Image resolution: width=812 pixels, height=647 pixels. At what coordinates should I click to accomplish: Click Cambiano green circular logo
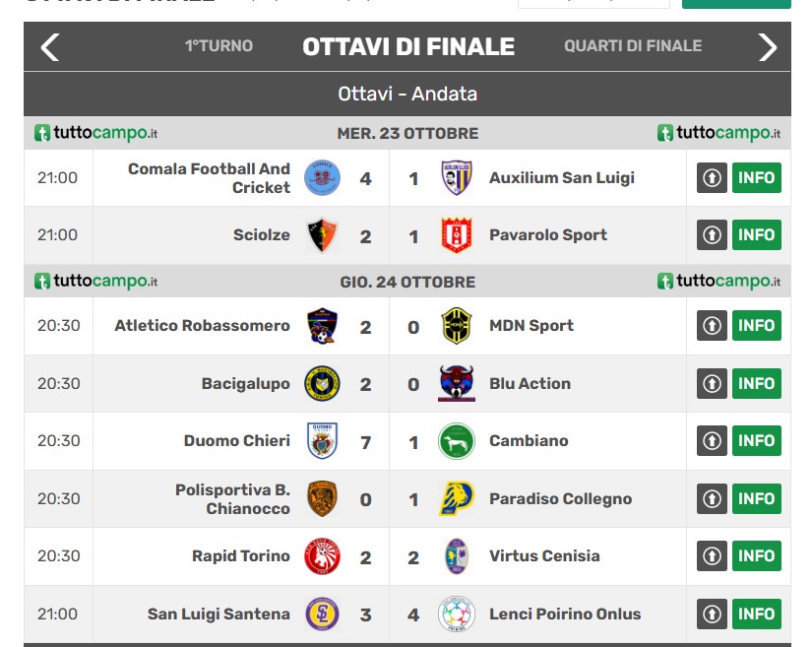(457, 441)
